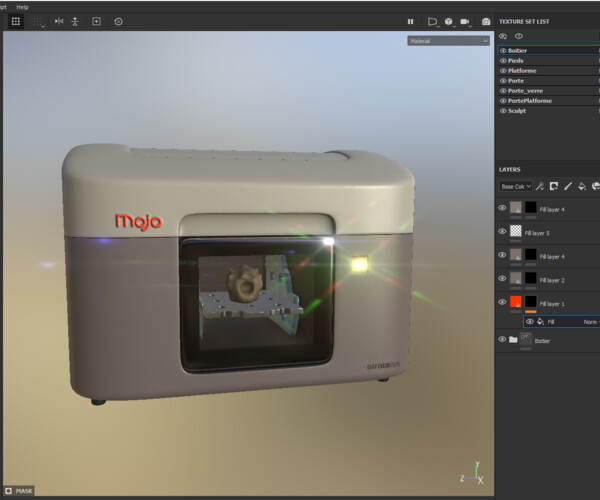The width and height of the screenshot is (600, 500).
Task: Select the PortePlatforme texture set name
Action: click(530, 101)
